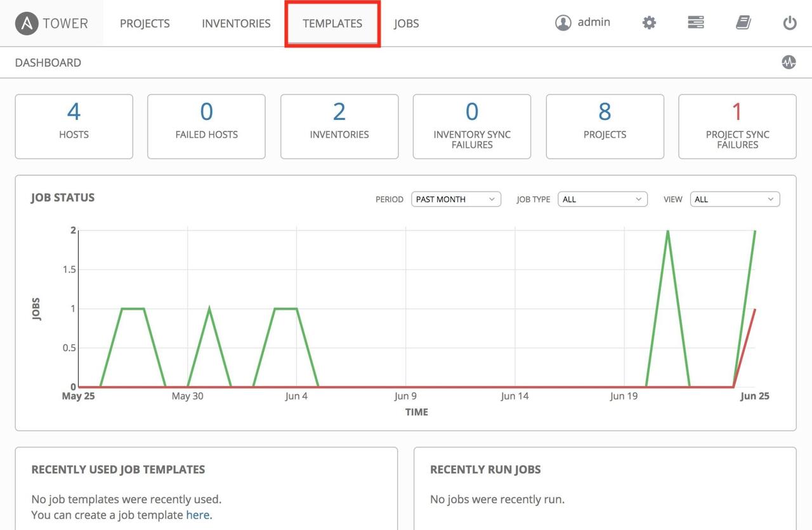Expand the JOB TYPE dropdown

(x=601, y=199)
